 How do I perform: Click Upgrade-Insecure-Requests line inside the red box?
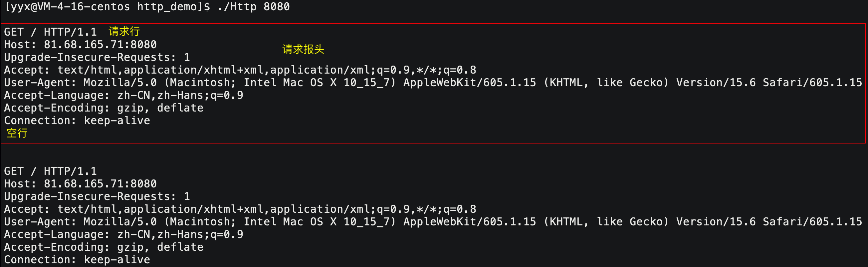97,57
